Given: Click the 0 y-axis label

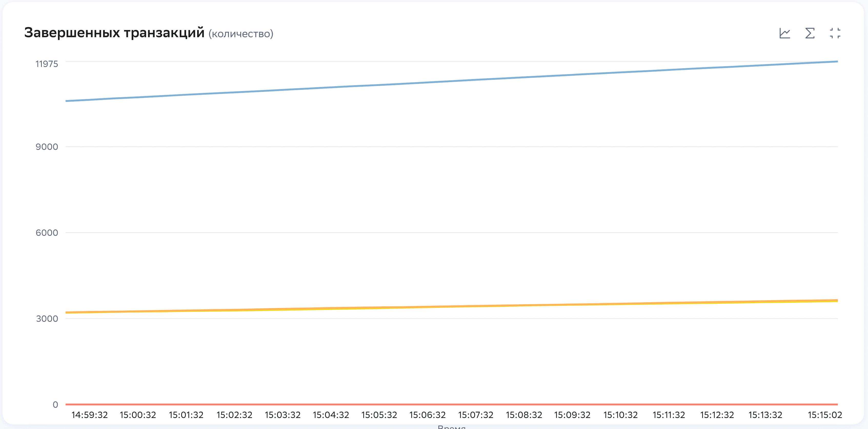Looking at the screenshot, I should pos(55,405).
